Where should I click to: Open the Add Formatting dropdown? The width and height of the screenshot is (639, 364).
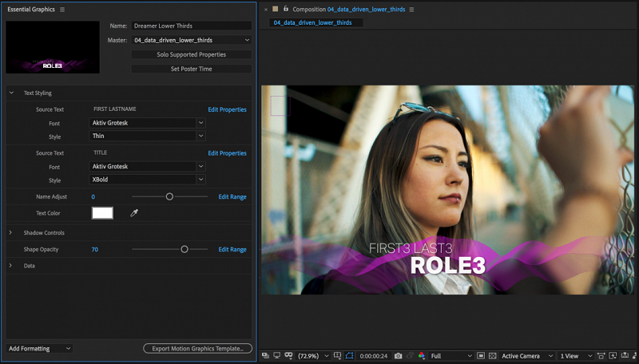[39, 349]
